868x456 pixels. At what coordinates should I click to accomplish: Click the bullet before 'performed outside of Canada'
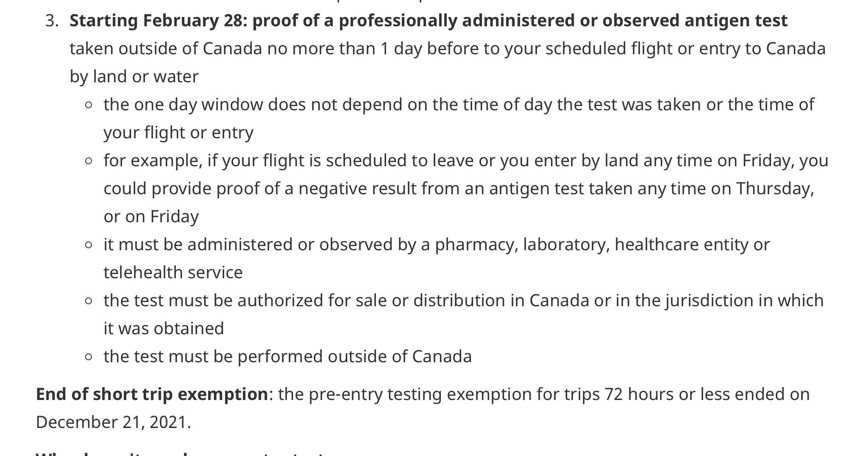tap(89, 357)
